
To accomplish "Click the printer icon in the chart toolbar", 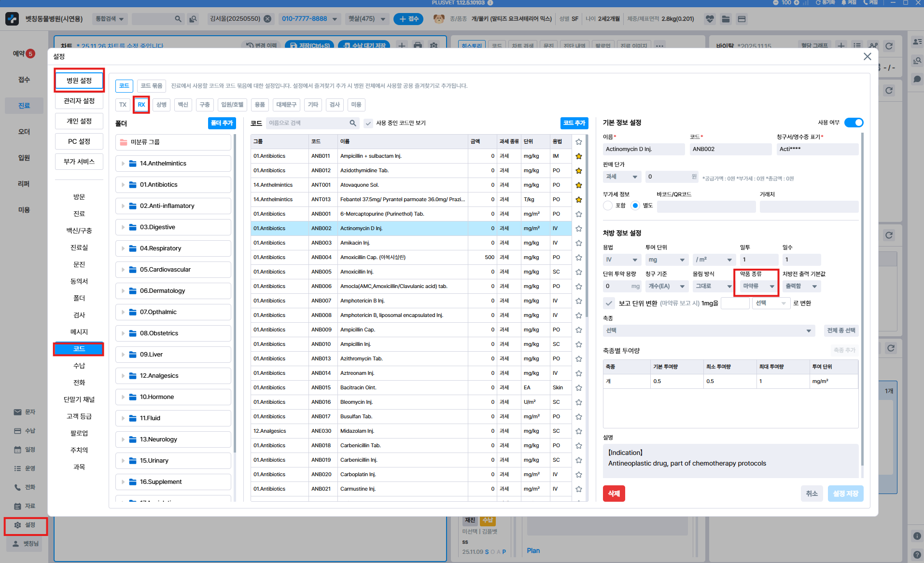I will click(418, 45).
